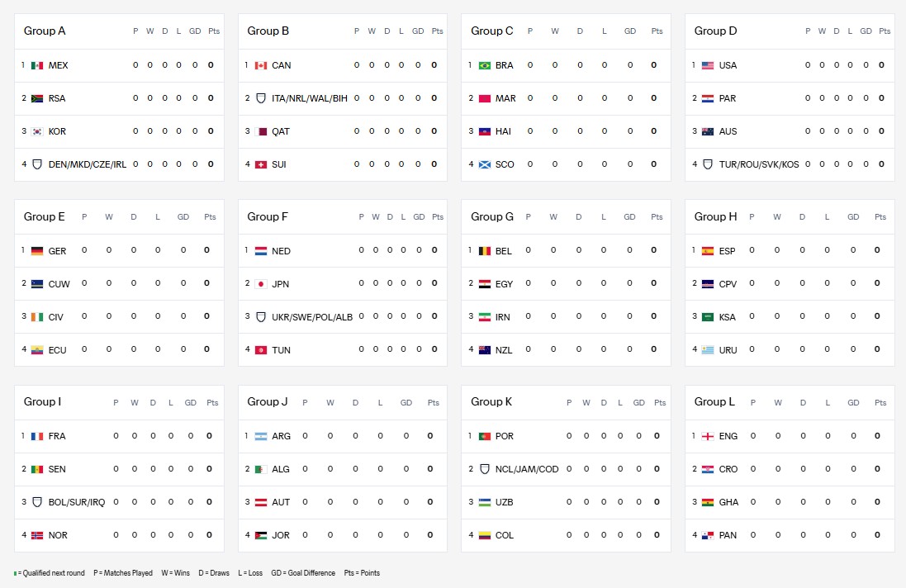Click the Germany flag icon
This screenshot has height=588, width=906.
[37, 251]
